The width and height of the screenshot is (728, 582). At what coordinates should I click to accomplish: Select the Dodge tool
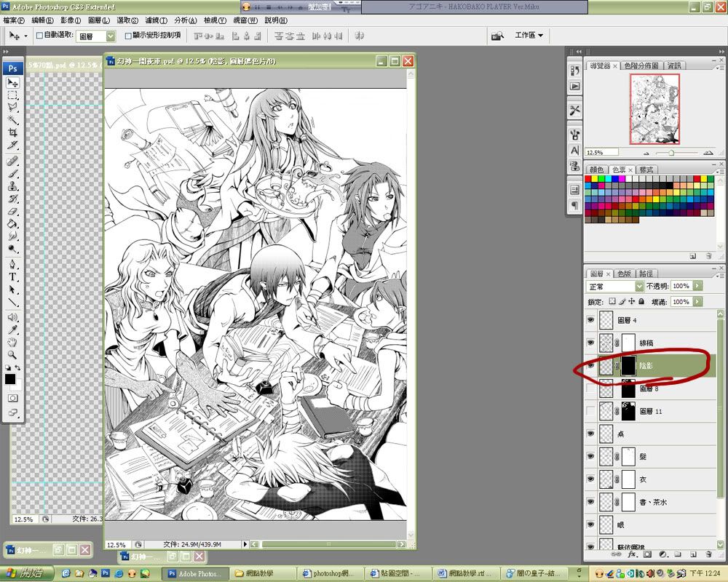coord(12,249)
